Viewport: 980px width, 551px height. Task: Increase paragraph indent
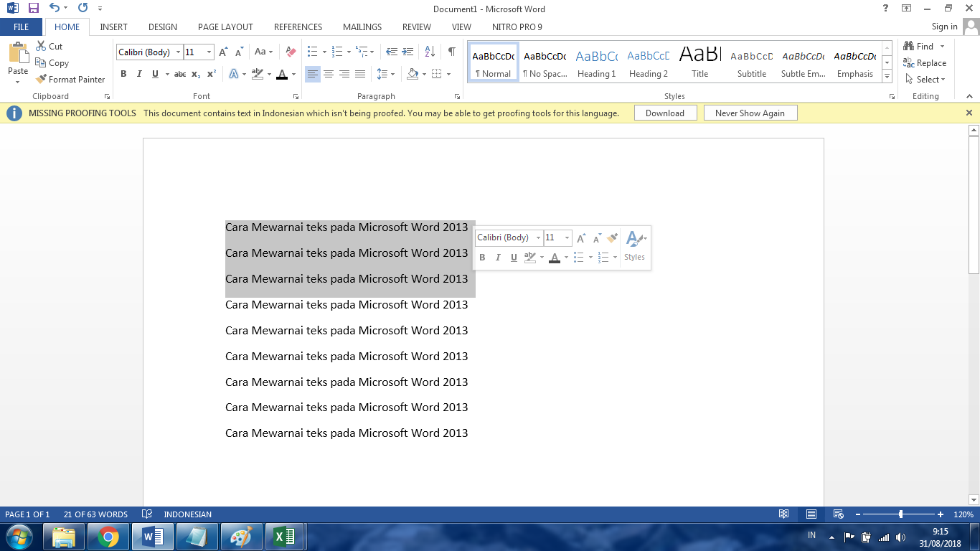pyautogui.click(x=408, y=52)
